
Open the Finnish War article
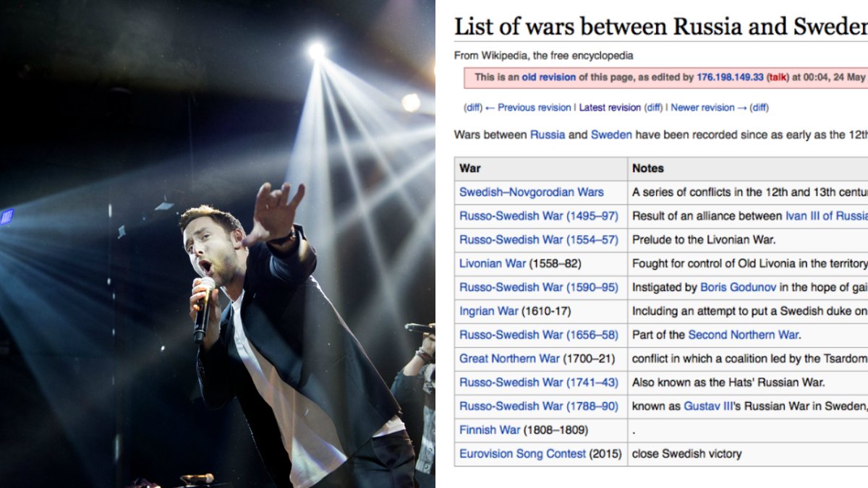[x=490, y=430]
